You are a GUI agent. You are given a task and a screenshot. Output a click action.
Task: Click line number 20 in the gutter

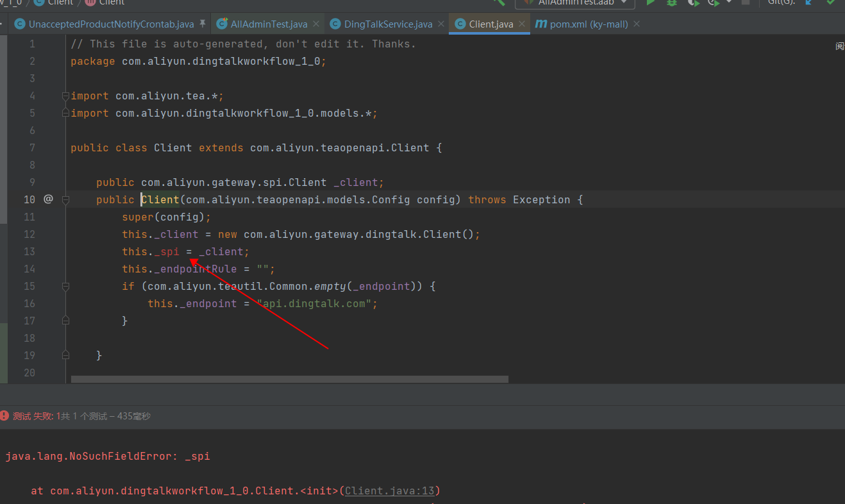pyautogui.click(x=29, y=373)
